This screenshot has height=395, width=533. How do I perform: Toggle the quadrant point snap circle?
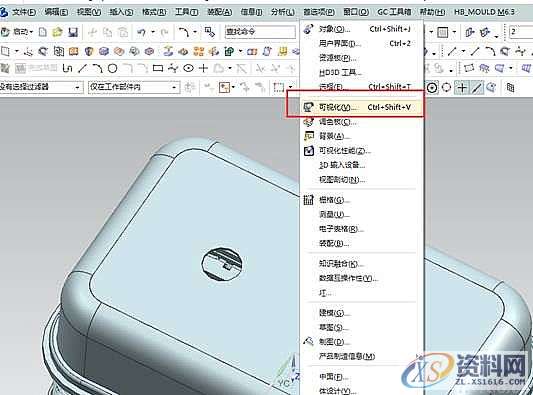446,88
